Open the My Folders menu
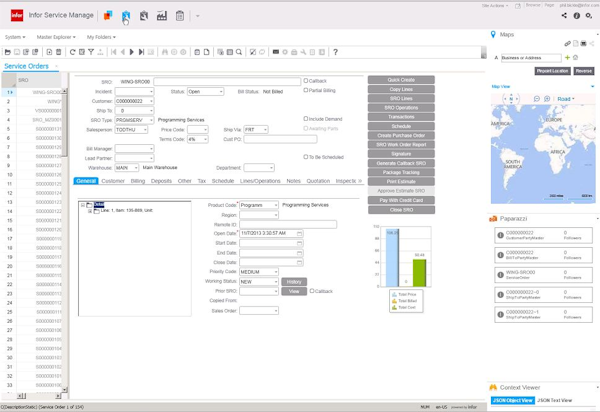The height and width of the screenshot is (412, 600). click(101, 37)
